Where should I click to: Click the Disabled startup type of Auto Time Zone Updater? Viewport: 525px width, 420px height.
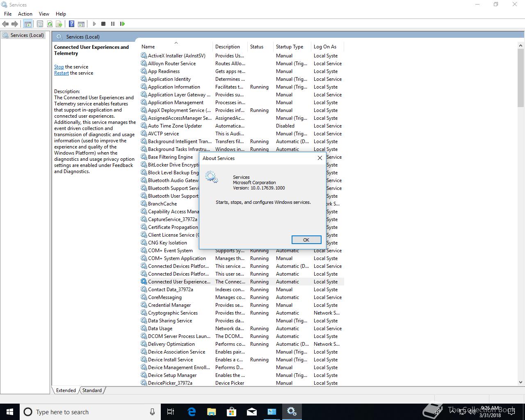[285, 126]
